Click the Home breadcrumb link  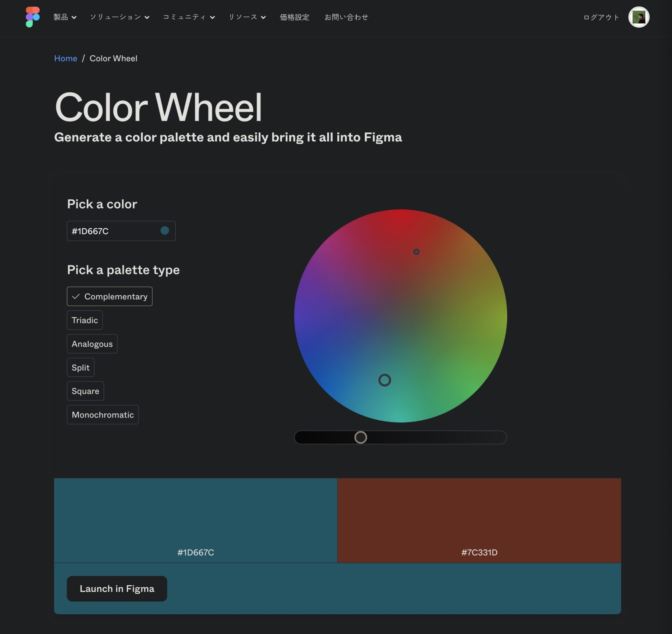tap(65, 58)
